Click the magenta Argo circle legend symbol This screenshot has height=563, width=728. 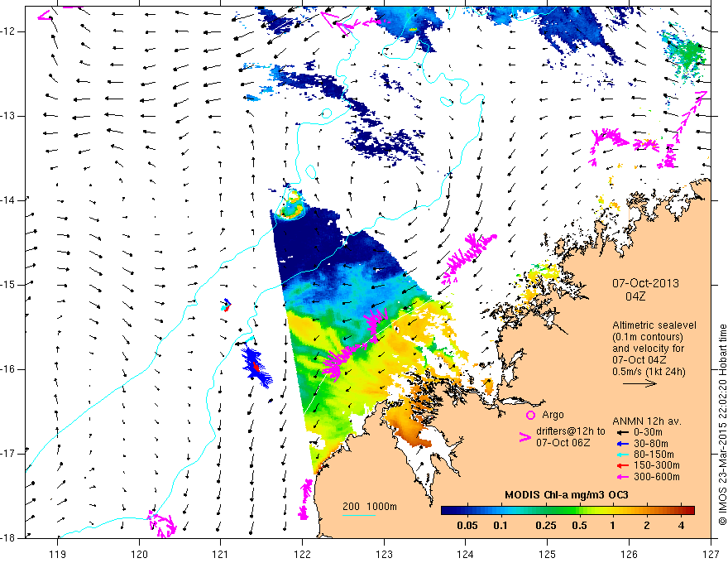coord(530,416)
